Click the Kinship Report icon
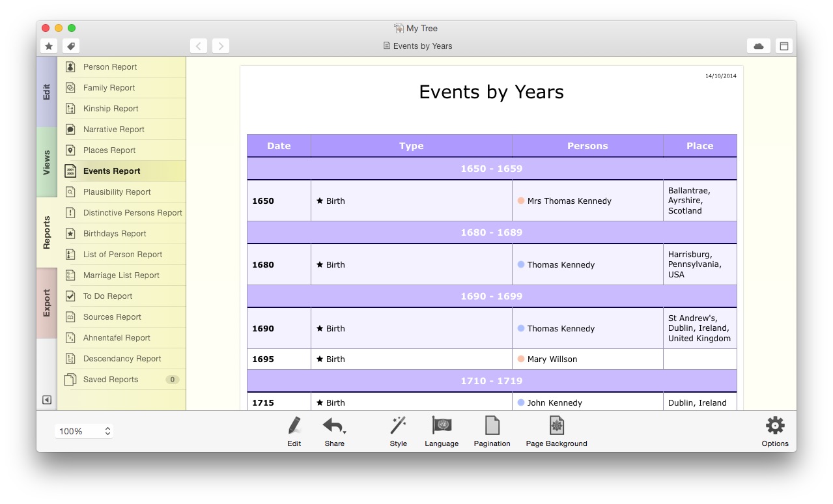The height and width of the screenshot is (504, 833). pos(70,109)
